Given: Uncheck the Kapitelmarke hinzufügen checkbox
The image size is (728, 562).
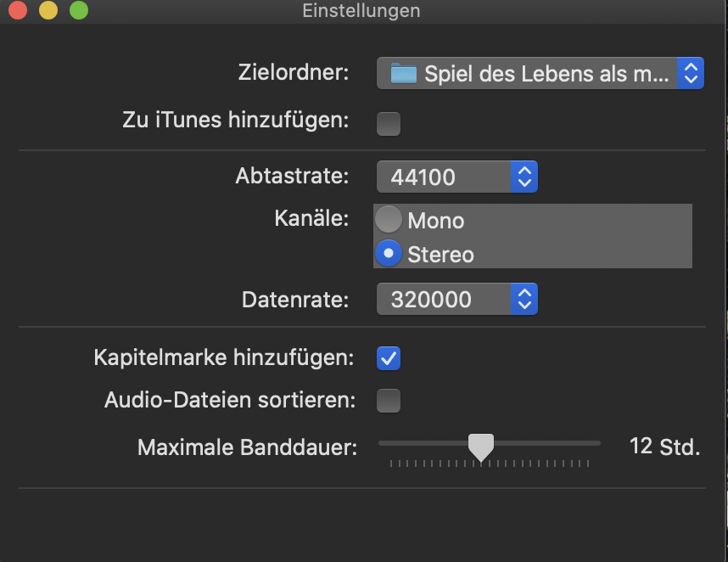Looking at the screenshot, I should 389,358.
